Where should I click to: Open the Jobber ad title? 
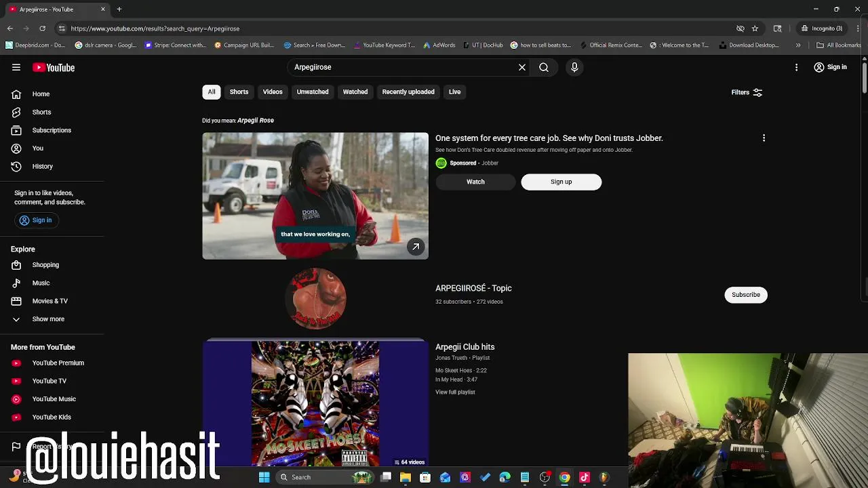coord(549,138)
